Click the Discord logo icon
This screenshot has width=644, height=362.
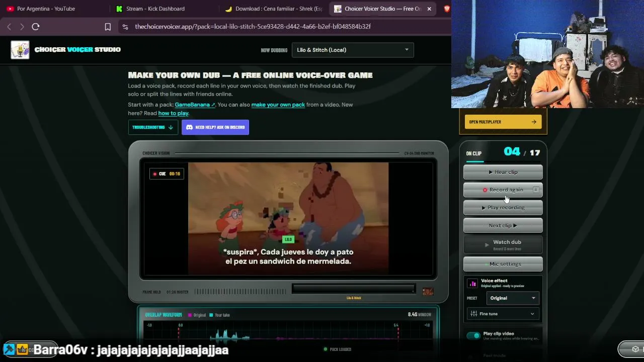[x=190, y=127]
